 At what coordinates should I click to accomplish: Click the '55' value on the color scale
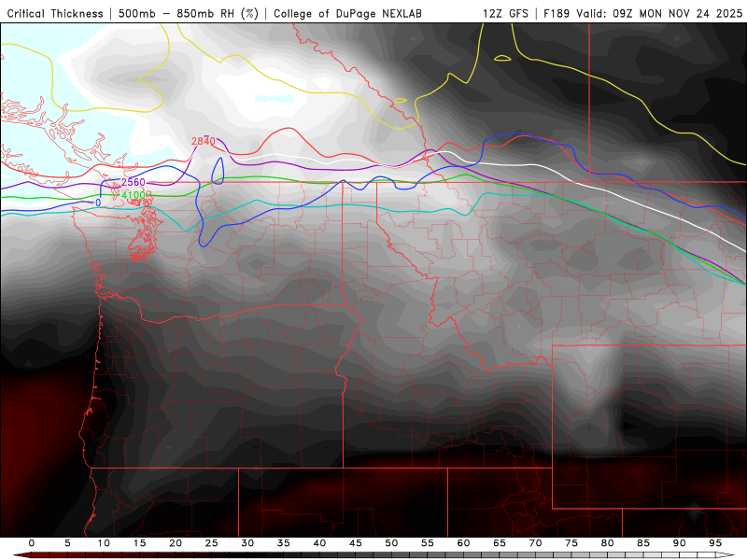pyautogui.click(x=428, y=543)
